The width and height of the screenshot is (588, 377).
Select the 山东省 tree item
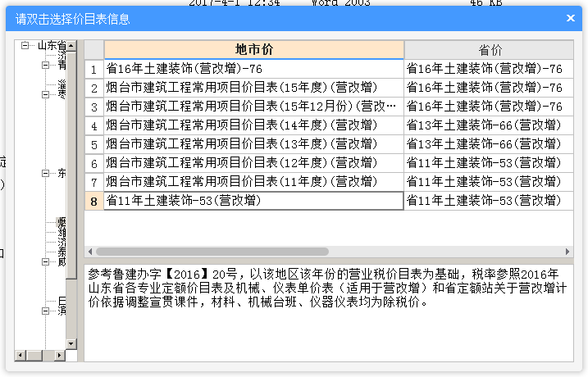click(x=52, y=46)
